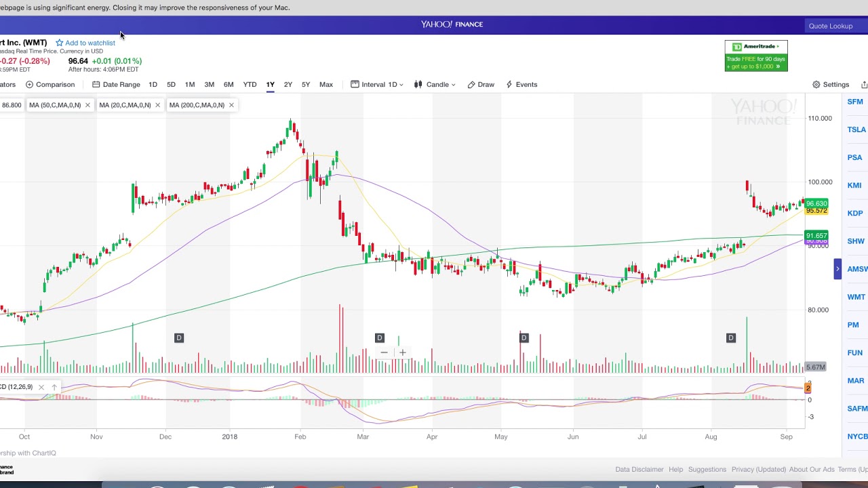
Task: Open the WMT ticker in sidebar
Action: tap(856, 297)
